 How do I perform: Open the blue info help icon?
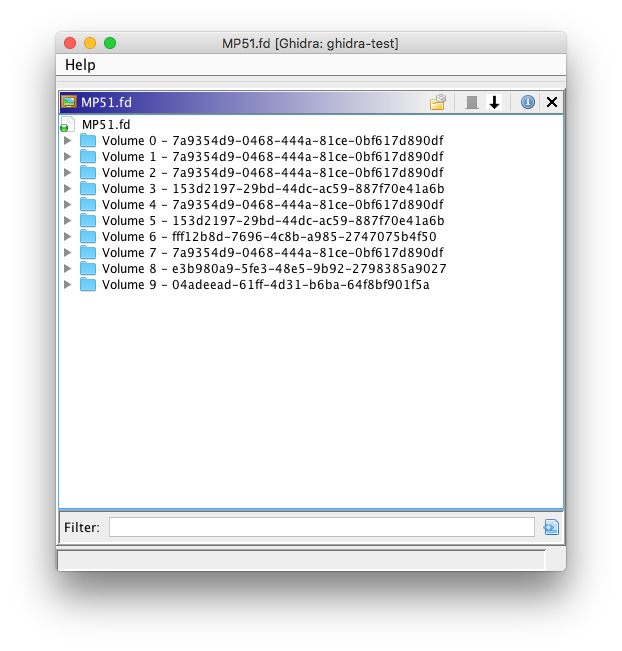click(527, 102)
